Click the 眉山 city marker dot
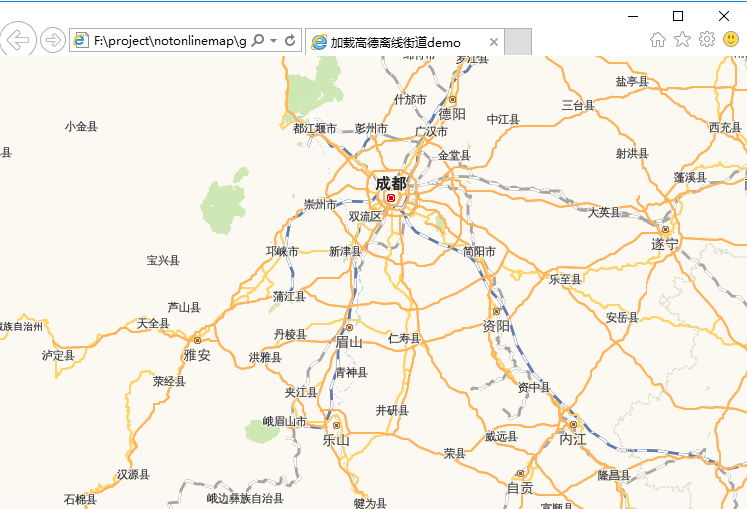The image size is (747, 509). pyautogui.click(x=349, y=327)
